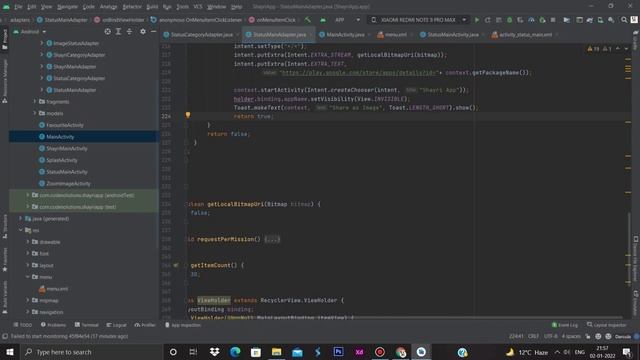Screen dimensions: 640x360
Task: Click the override gutter icon beside getItemCount
Action: tap(176, 265)
